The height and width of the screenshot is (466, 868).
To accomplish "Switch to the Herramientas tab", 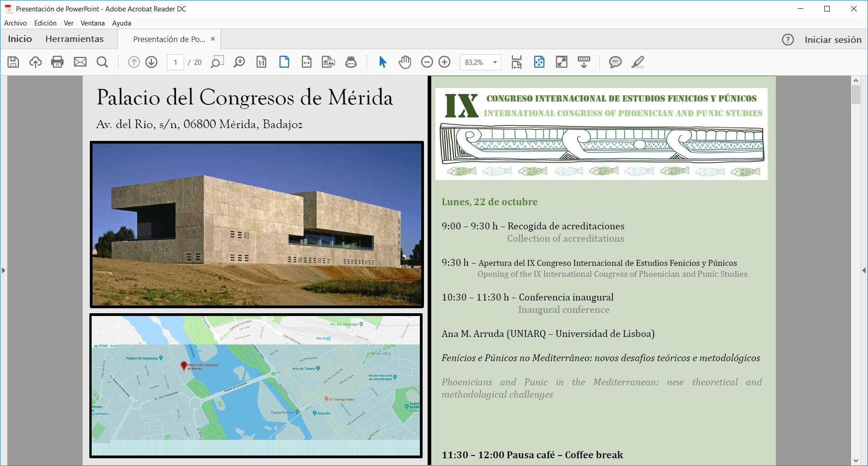I will (x=74, y=39).
